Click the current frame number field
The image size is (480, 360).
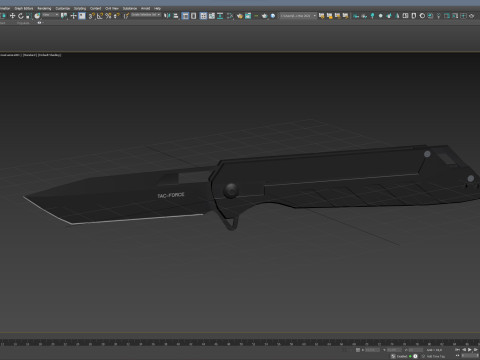pos(470,356)
